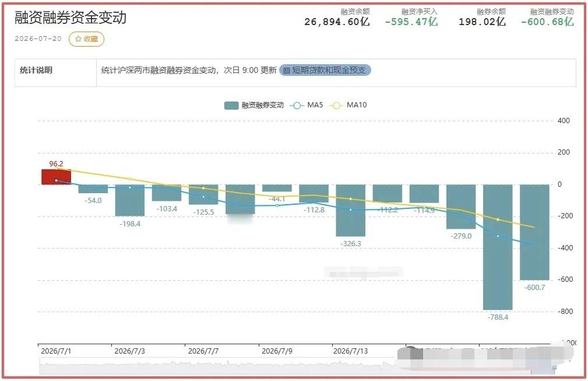This screenshot has height=381, width=588.
Task: Select the -600.7 bar
Action: 534,232
